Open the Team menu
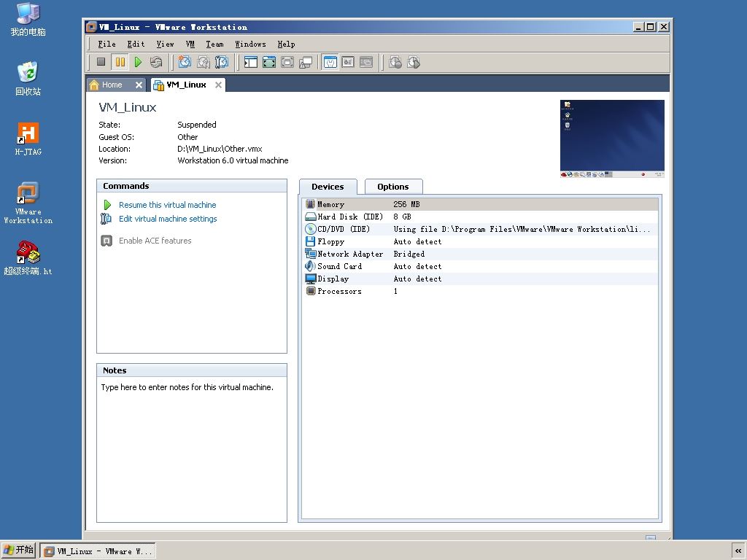The width and height of the screenshot is (747, 560). 214,44
